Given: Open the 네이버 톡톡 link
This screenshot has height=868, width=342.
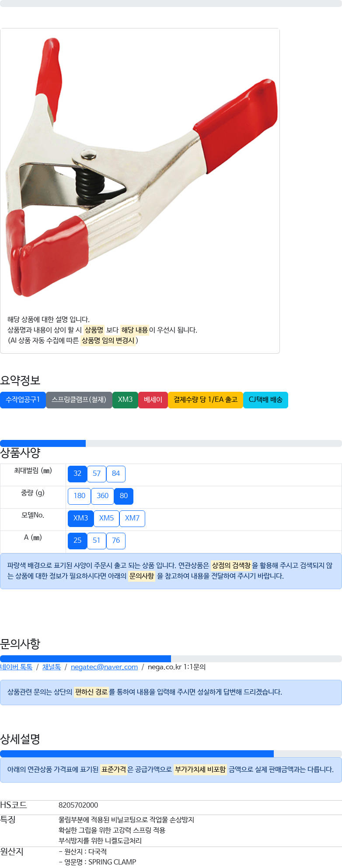Looking at the screenshot, I should point(16,667).
